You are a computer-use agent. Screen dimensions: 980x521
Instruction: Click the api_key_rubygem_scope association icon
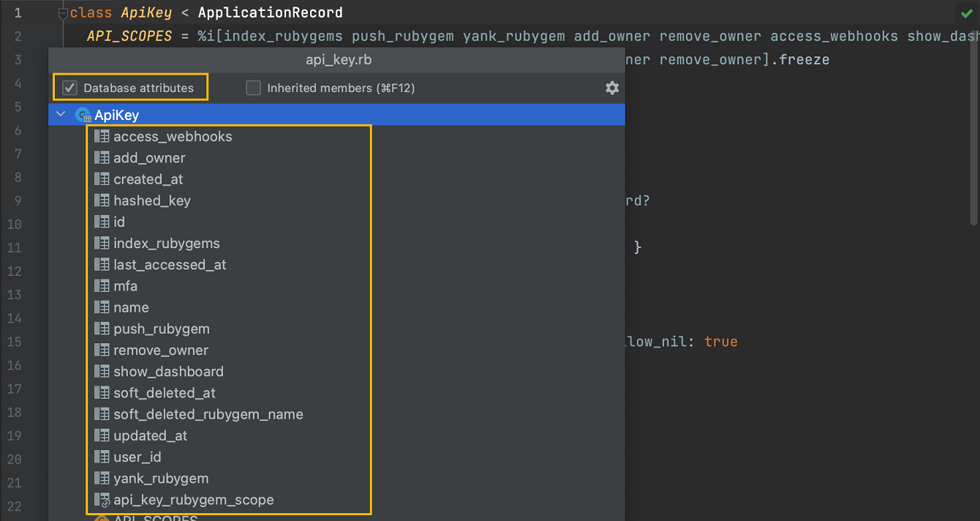102,500
